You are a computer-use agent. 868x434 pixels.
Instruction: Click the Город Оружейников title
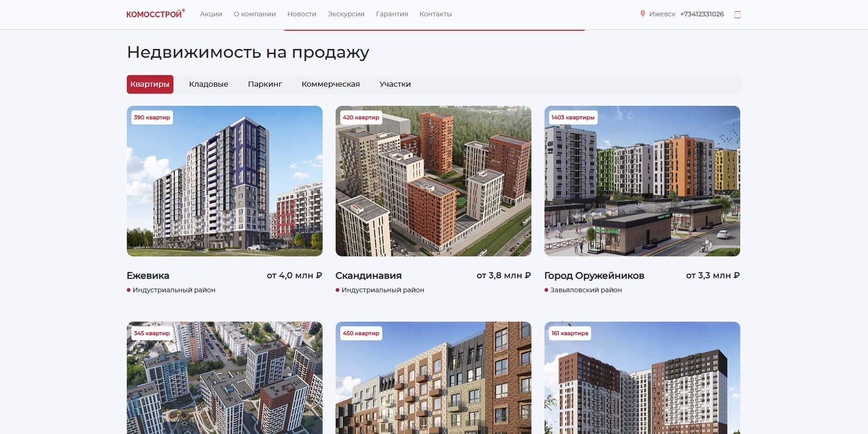pyautogui.click(x=594, y=276)
